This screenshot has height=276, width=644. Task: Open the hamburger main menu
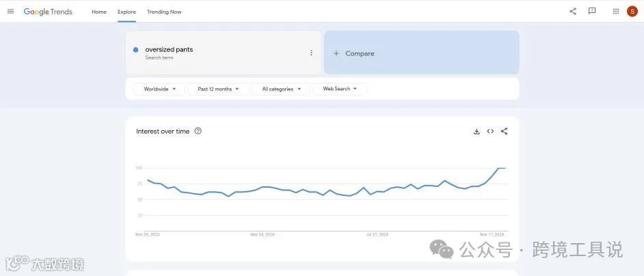pyautogui.click(x=10, y=12)
